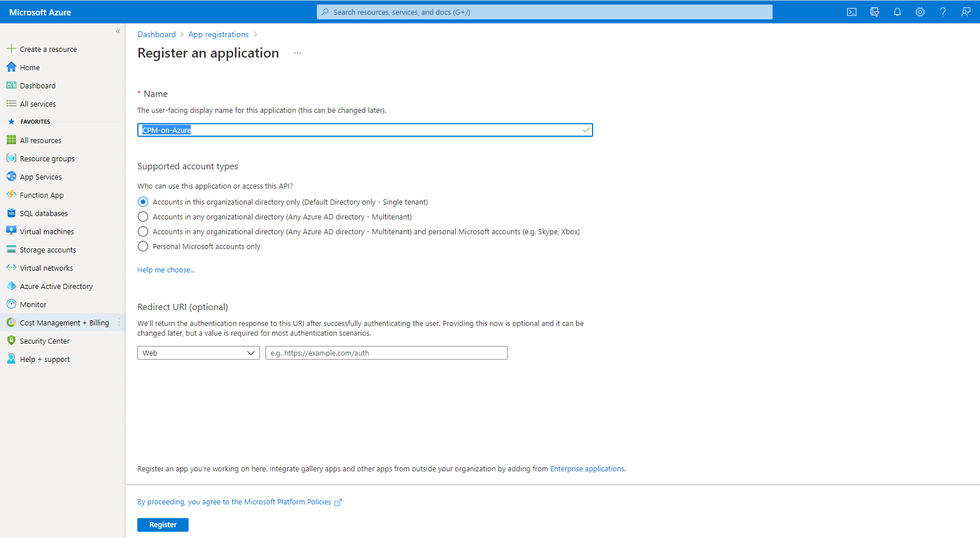
Task: Go to All services in sidebar
Action: tap(38, 104)
